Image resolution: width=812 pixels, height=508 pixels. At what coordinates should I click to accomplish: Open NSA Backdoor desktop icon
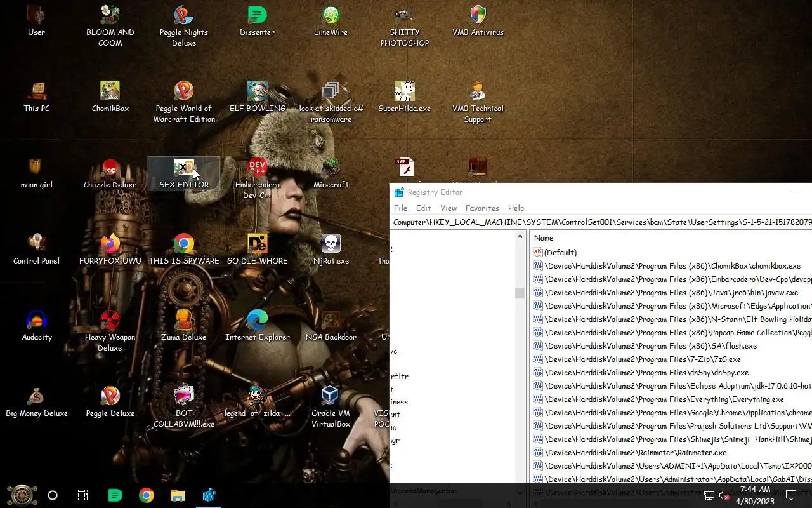point(331,326)
